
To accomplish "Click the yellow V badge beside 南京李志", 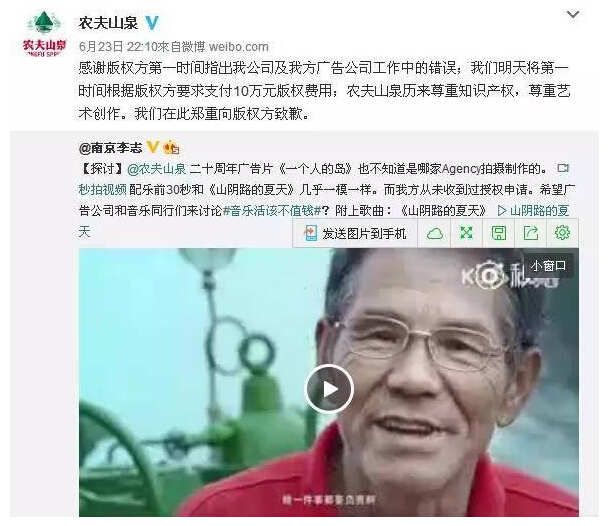I will (152, 147).
